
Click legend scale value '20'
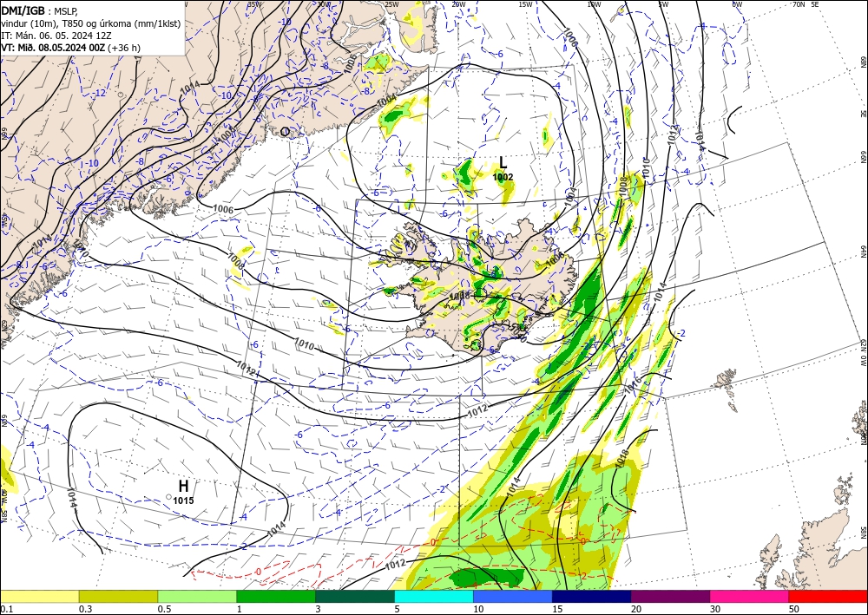(x=636, y=609)
